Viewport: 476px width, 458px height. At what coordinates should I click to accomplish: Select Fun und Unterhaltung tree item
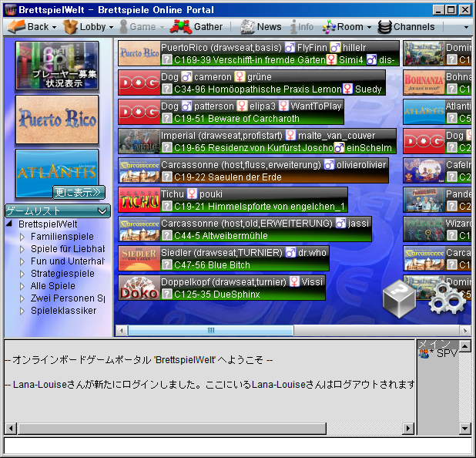[x=68, y=261]
